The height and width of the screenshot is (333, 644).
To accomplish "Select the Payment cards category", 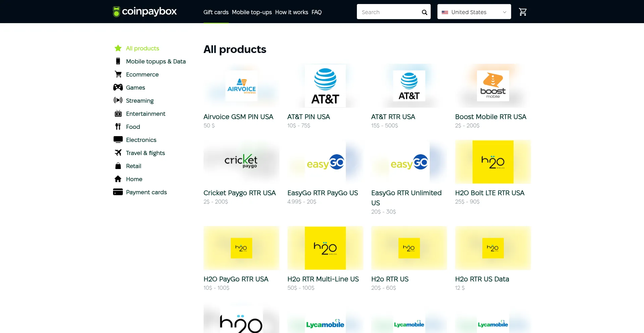I will 147,192.
